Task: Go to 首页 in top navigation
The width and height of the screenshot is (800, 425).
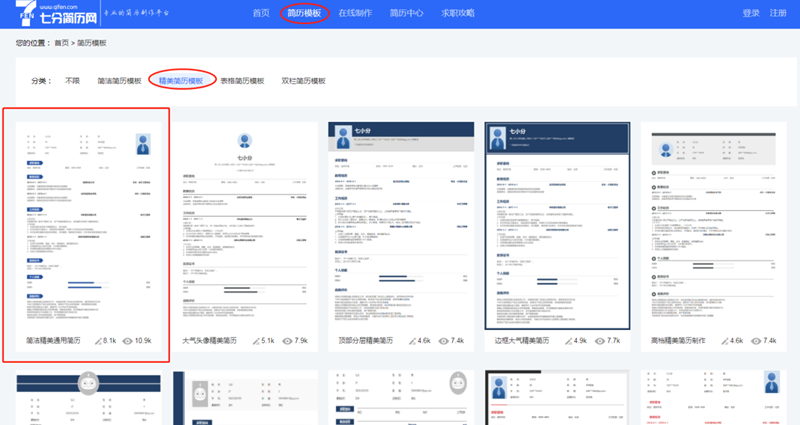Action: pos(261,13)
